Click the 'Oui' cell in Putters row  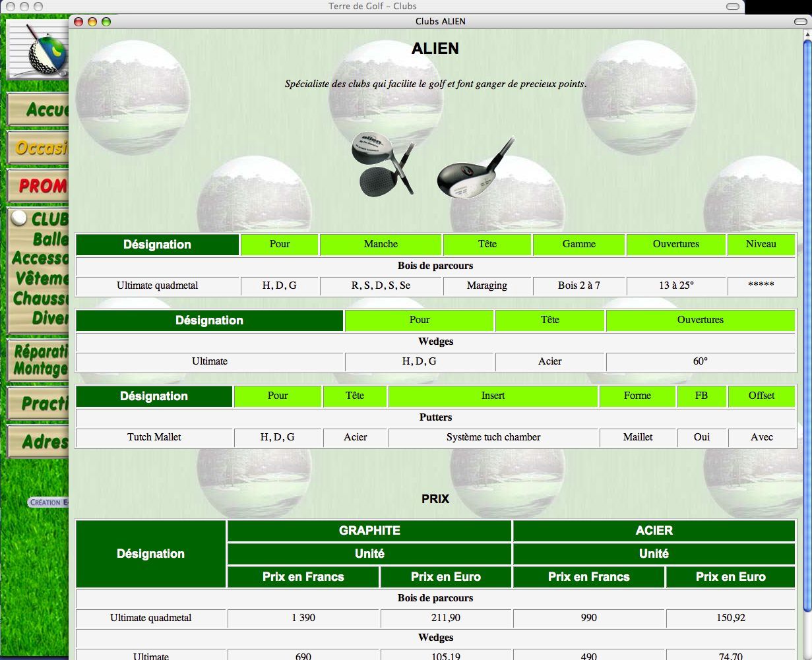click(702, 438)
